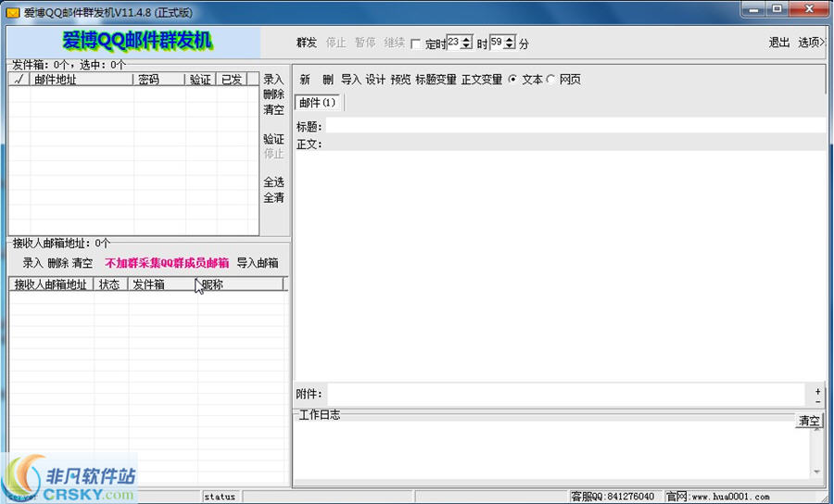
Task: Click 全选 to select all senders
Action: [273, 183]
